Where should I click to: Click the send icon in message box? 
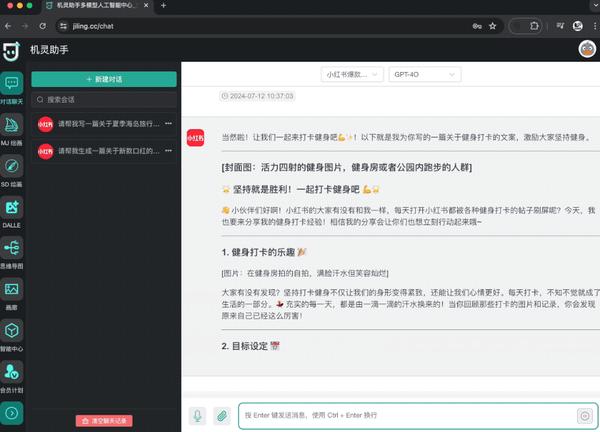pos(585,416)
